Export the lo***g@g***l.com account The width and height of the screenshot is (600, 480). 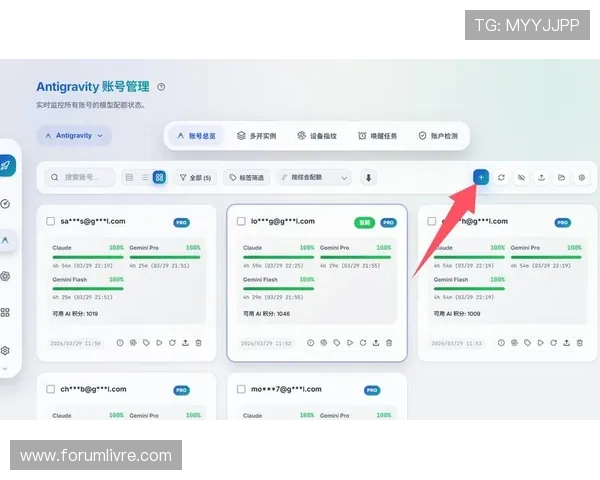(x=376, y=343)
